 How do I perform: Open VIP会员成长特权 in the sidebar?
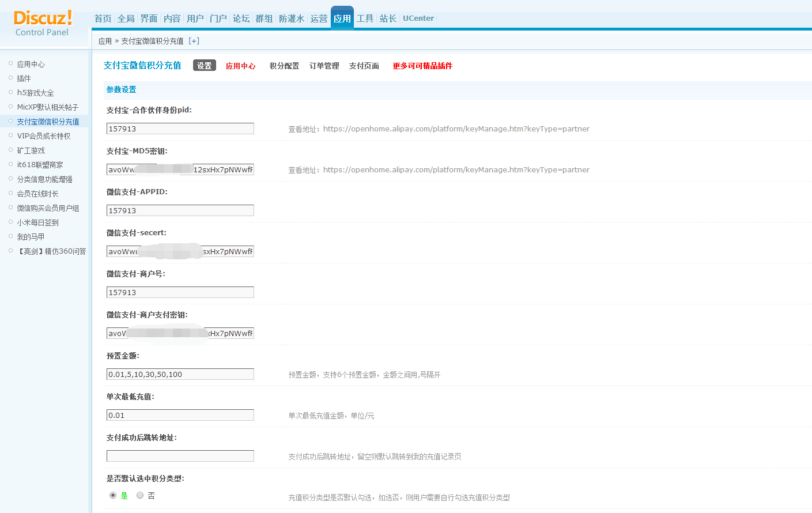(x=44, y=136)
